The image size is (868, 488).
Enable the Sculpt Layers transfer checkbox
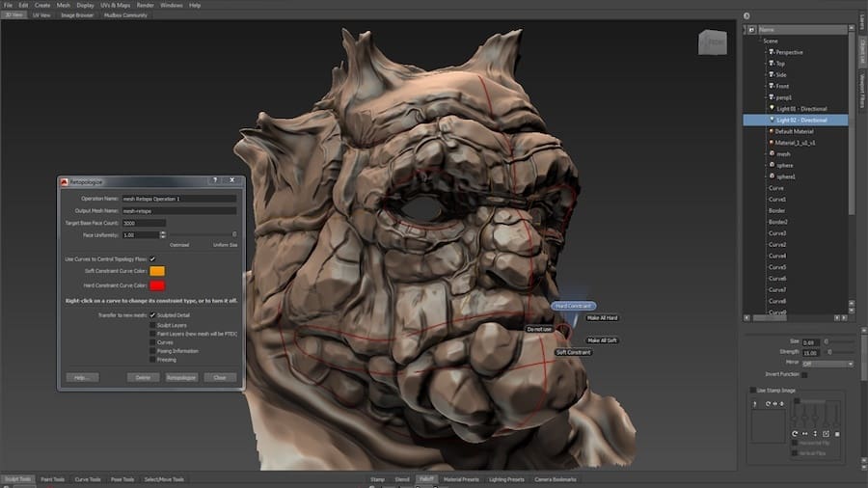tap(152, 325)
